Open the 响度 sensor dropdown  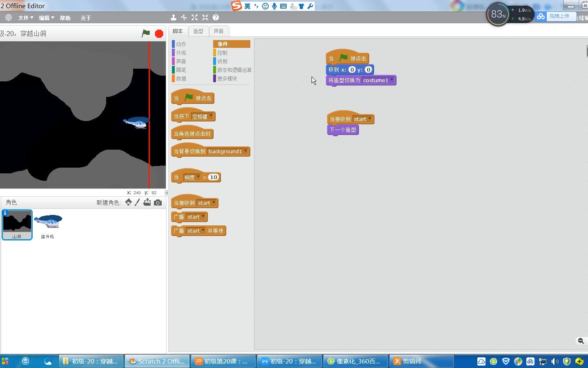click(x=192, y=177)
